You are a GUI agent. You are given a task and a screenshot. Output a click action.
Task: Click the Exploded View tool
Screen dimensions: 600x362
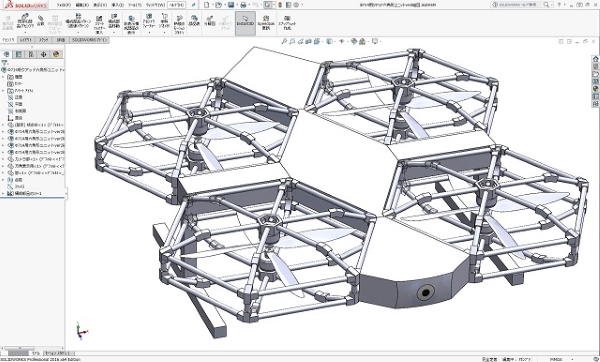pyautogui.click(x=209, y=21)
